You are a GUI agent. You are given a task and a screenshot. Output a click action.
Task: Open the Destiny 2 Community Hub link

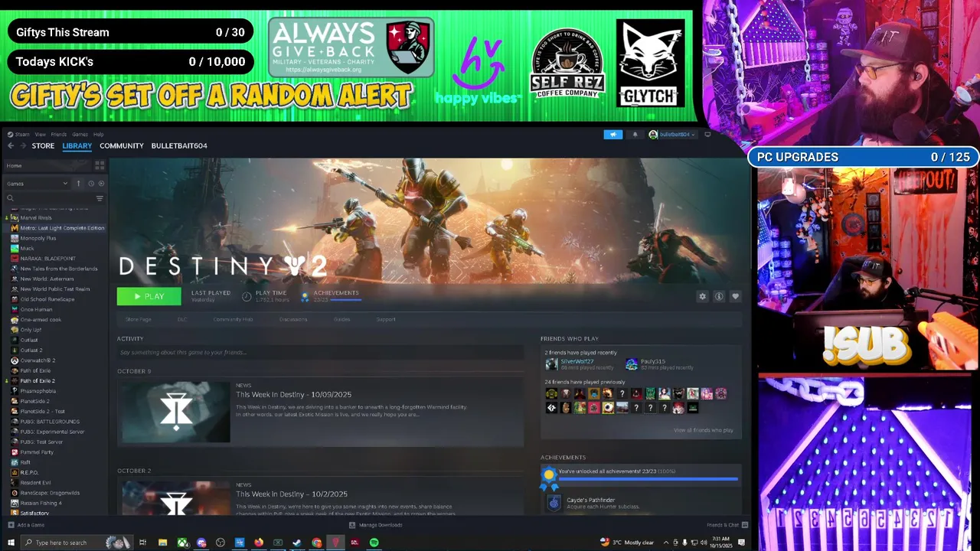tap(233, 319)
